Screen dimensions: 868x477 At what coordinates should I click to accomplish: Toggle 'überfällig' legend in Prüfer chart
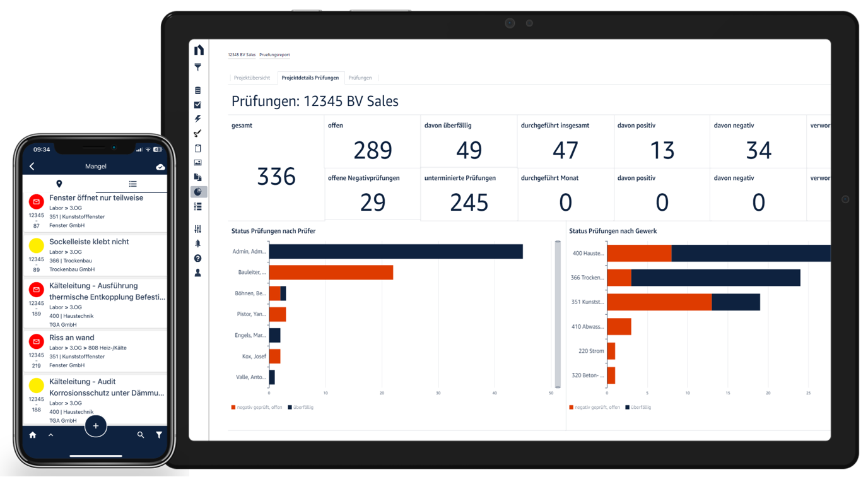[x=301, y=408]
